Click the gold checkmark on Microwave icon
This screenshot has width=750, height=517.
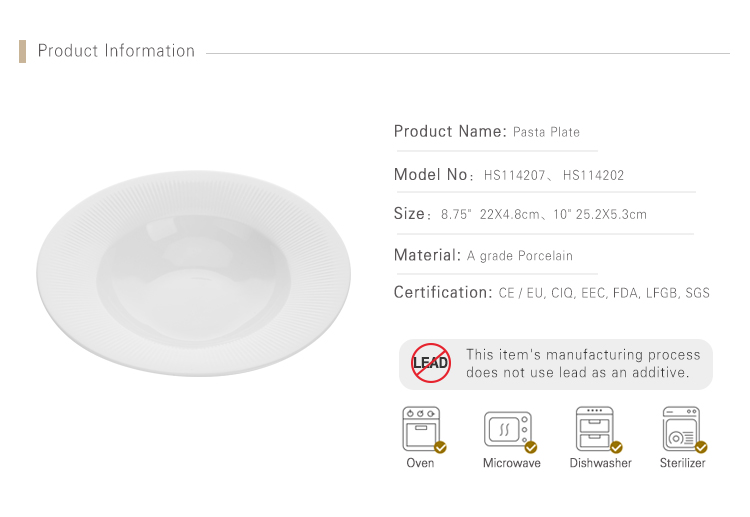(x=531, y=447)
